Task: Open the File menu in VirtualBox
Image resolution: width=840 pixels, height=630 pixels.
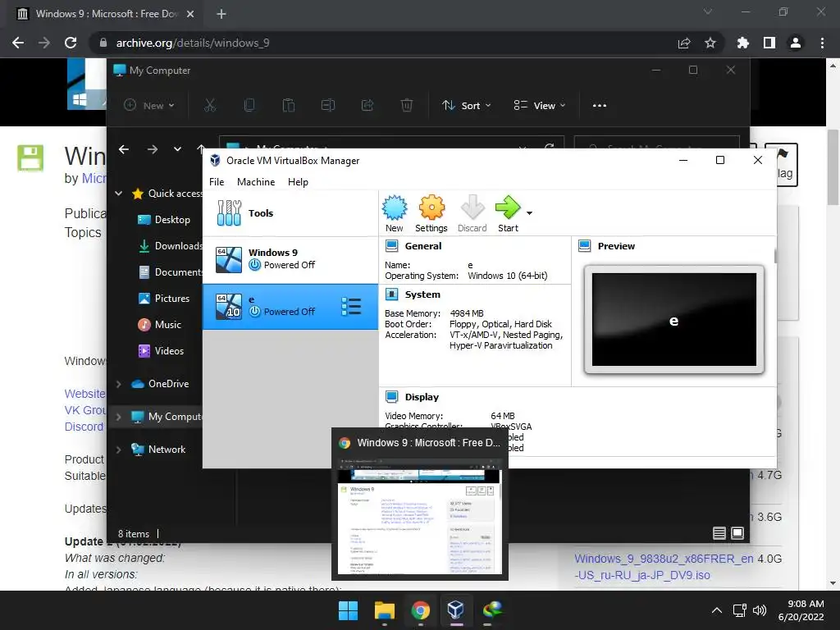Action: (217, 182)
